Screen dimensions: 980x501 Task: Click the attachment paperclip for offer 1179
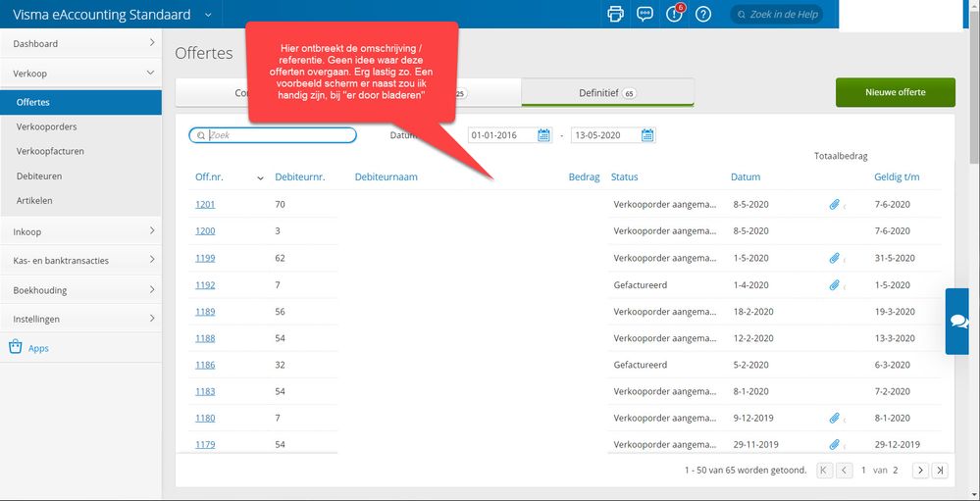834,444
